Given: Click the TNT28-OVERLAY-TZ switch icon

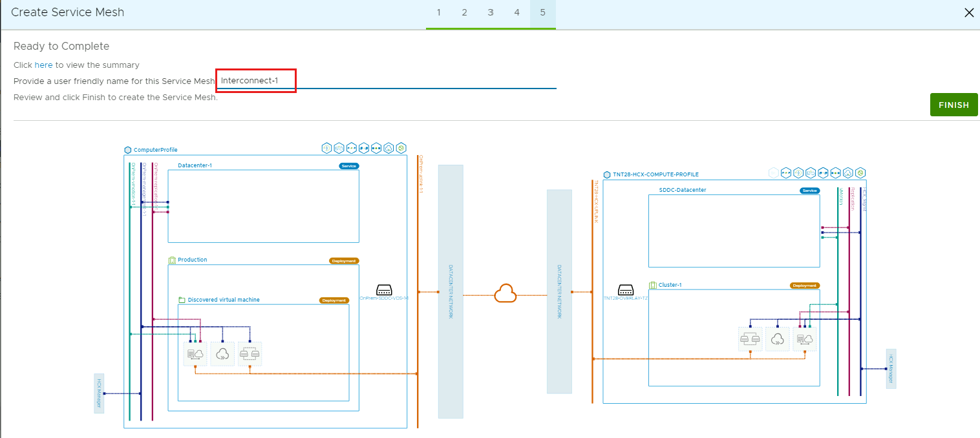Looking at the screenshot, I should tap(626, 289).
